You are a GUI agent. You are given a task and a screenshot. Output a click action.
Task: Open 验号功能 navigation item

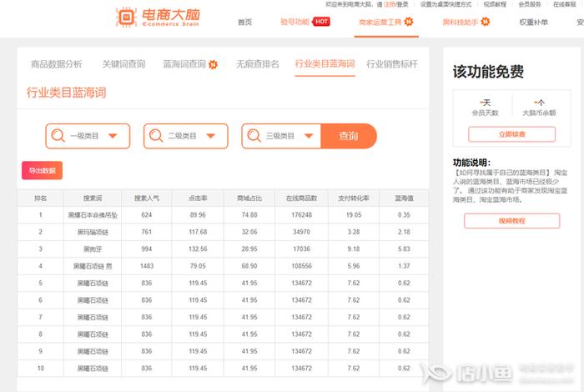coord(295,22)
